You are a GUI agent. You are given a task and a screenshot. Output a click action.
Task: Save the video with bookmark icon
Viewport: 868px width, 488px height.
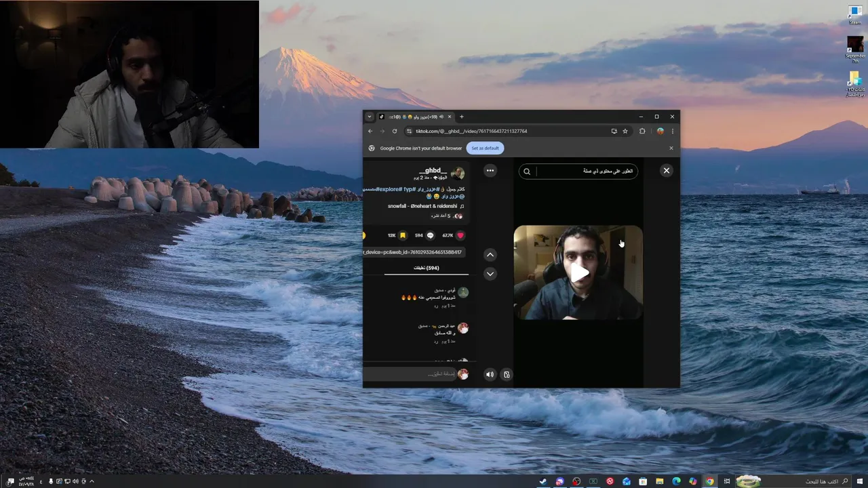click(402, 235)
